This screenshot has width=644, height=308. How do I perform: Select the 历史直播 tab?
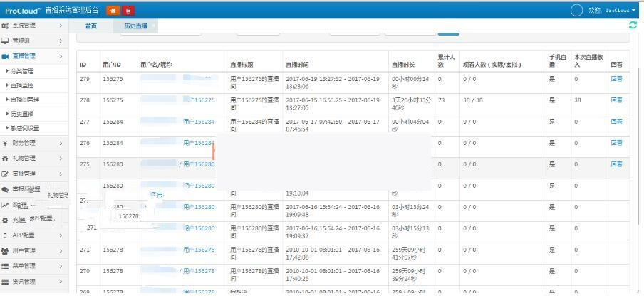tap(135, 26)
